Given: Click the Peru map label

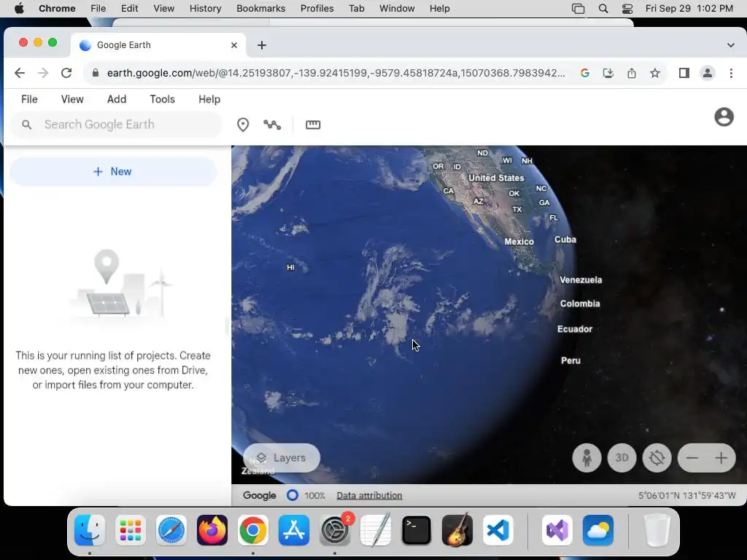Looking at the screenshot, I should tap(570, 360).
